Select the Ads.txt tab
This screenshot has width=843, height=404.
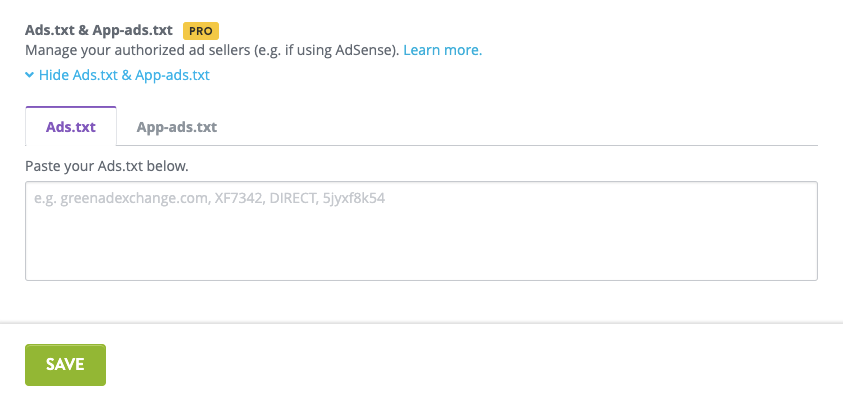pyautogui.click(x=71, y=127)
